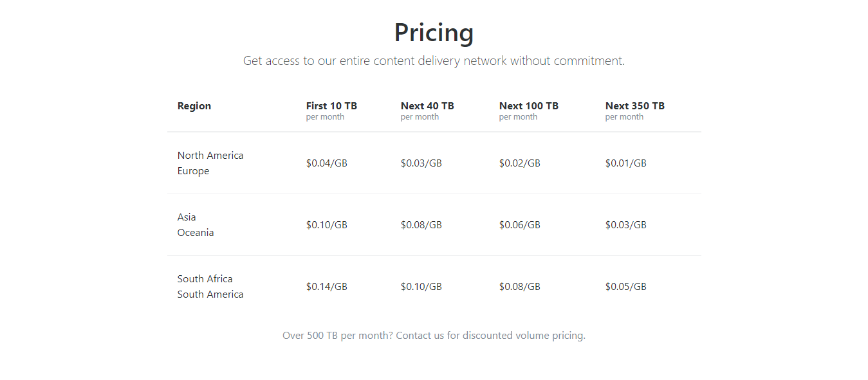The image size is (868, 380).
Task: Click Asia's First 10 TB price of $0.10/GB
Action: pos(327,225)
